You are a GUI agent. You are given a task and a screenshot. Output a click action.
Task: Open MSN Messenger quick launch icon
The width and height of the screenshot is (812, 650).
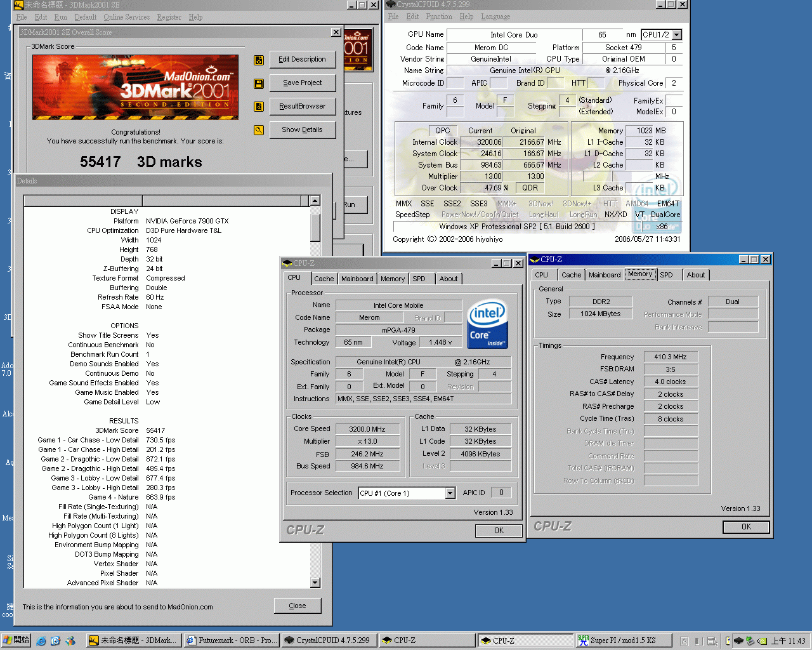pos(70,641)
